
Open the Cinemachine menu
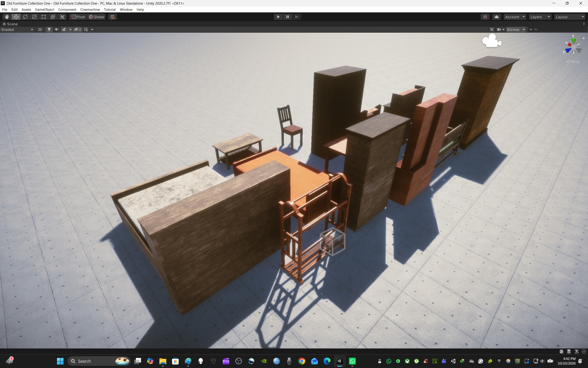click(x=90, y=9)
